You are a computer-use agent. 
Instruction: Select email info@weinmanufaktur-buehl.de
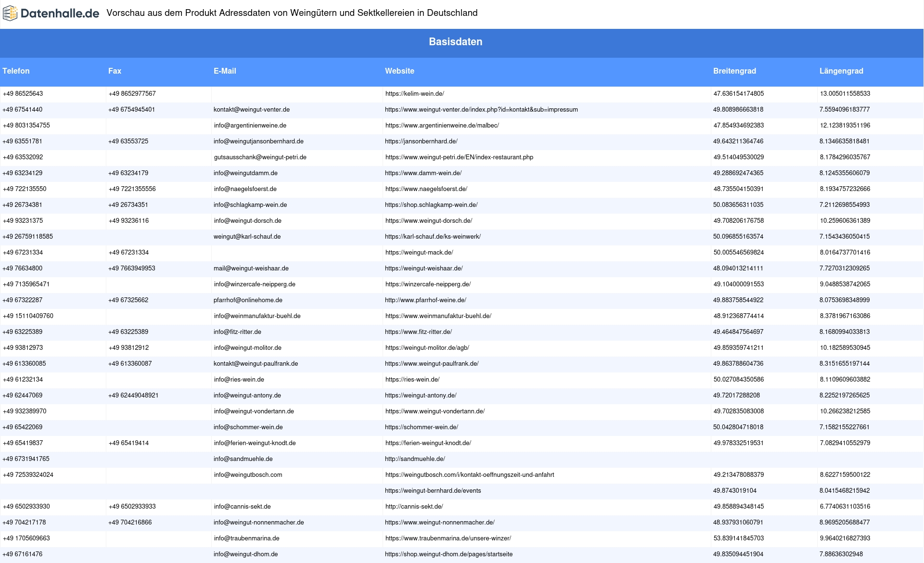257,316
